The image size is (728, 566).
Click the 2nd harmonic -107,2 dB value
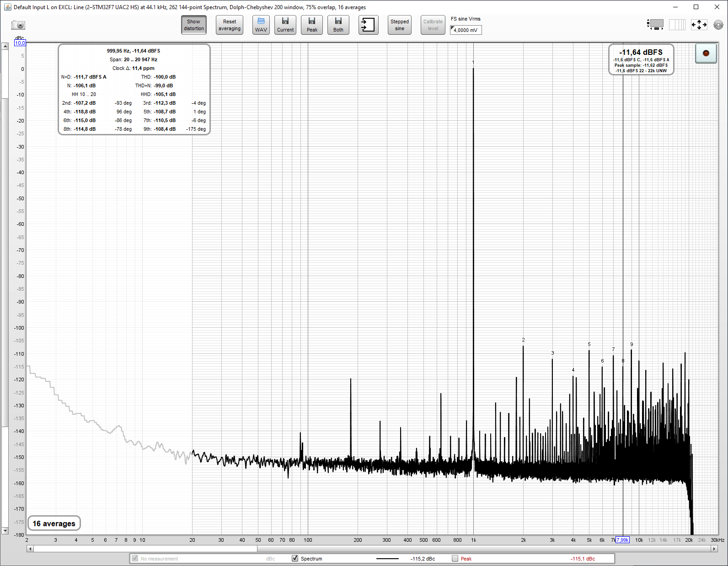[85, 103]
